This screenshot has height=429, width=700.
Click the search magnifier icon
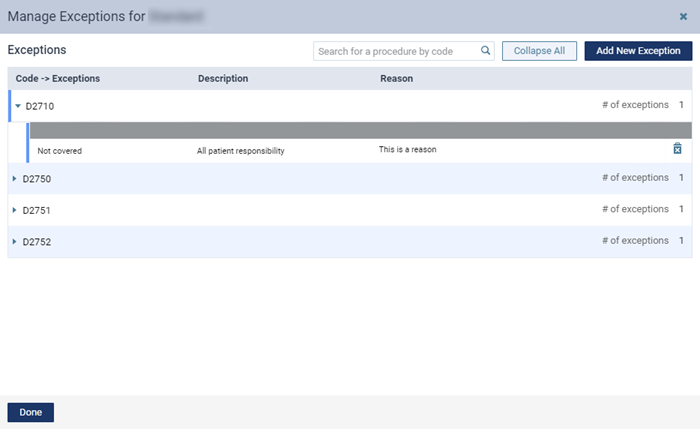pos(485,51)
